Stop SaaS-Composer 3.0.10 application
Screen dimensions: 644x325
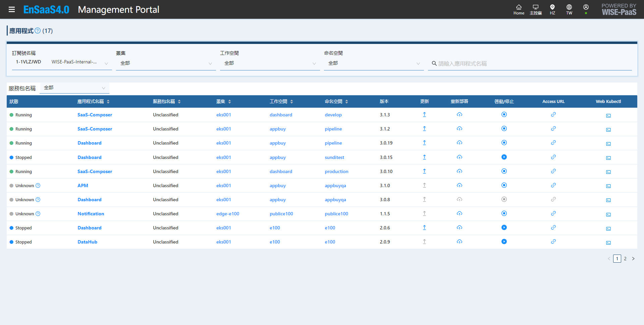504,171
